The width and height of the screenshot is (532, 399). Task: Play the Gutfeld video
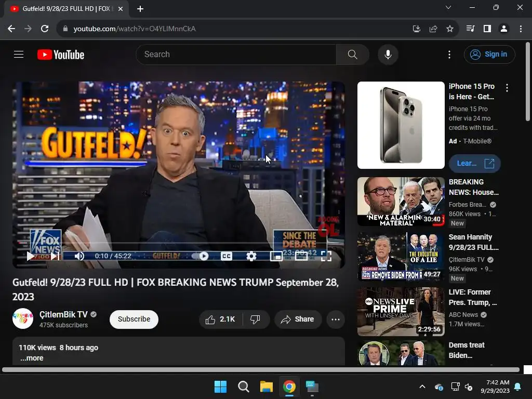(31, 256)
